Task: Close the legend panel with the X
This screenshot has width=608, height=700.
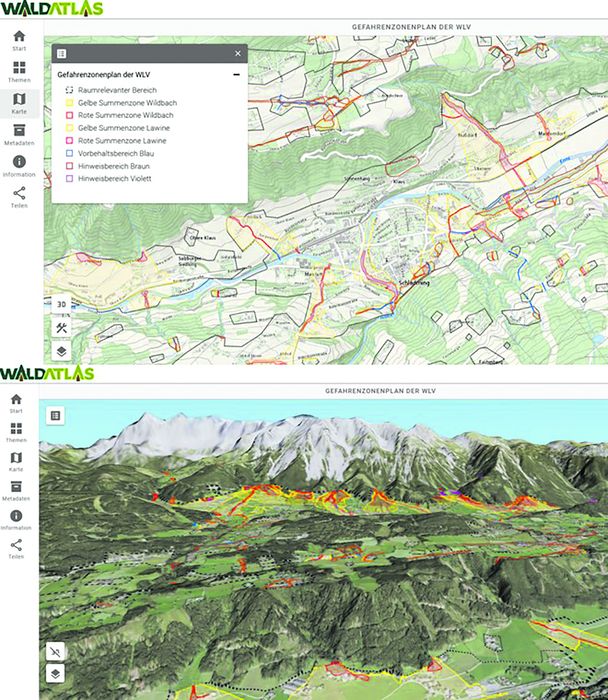Action: 237,54
